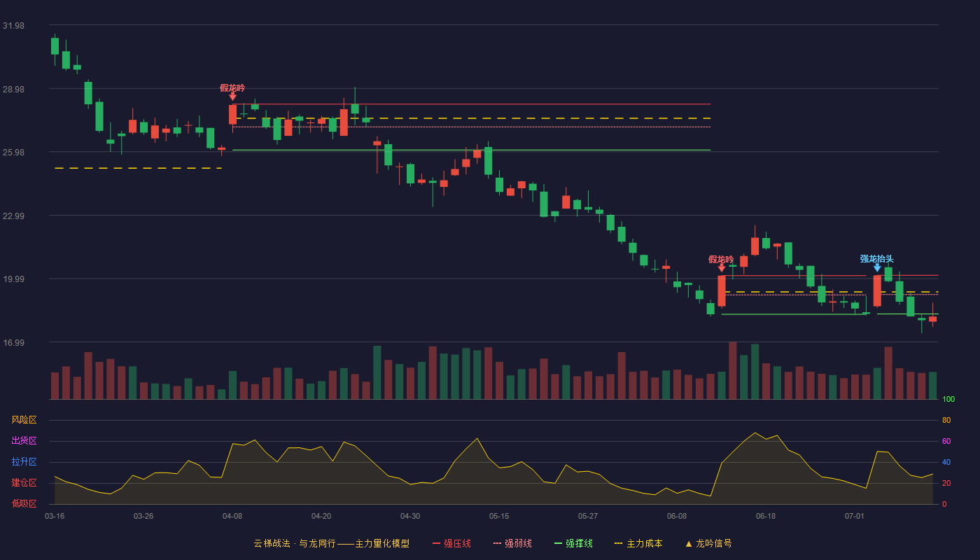
Task: Click the 强龙抬头 blue arrow marker
Action: tap(877, 267)
